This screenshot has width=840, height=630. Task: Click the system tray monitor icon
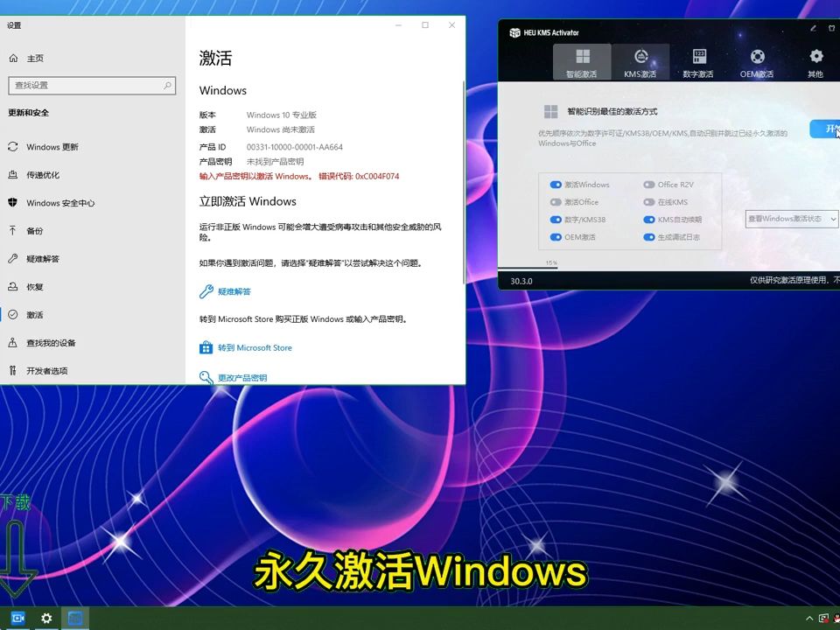pyautogui.click(x=824, y=619)
